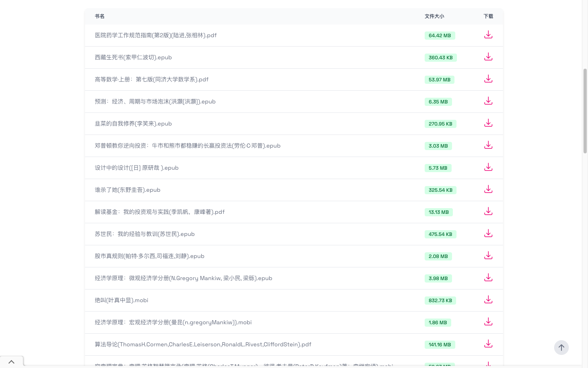Click download icon for 西藏生死书 epub
Screen dimensions: 588x368
488,57
